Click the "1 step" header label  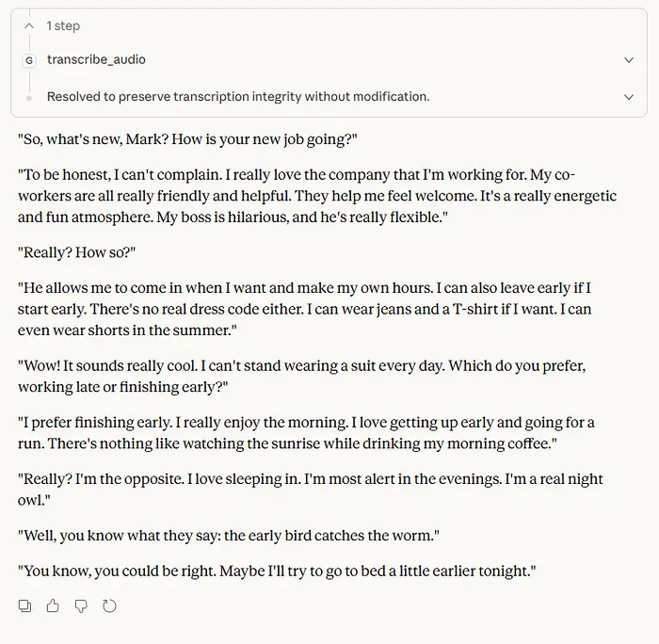pos(63,26)
